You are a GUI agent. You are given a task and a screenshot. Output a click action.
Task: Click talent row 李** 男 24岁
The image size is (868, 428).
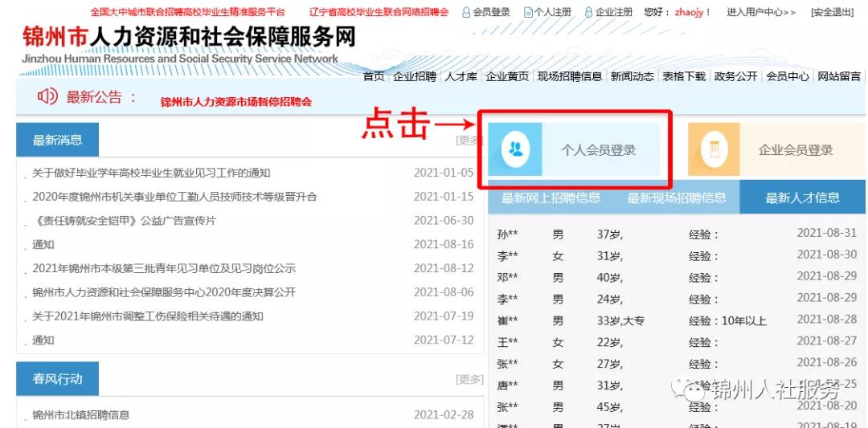point(677,300)
